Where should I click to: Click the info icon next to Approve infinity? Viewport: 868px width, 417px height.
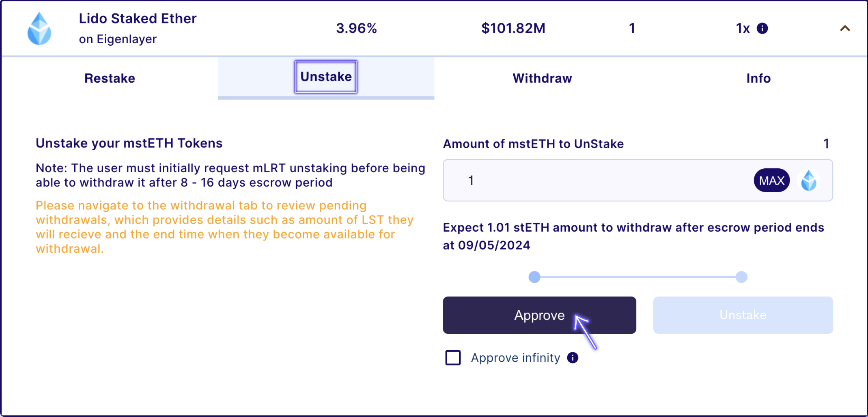tap(572, 358)
